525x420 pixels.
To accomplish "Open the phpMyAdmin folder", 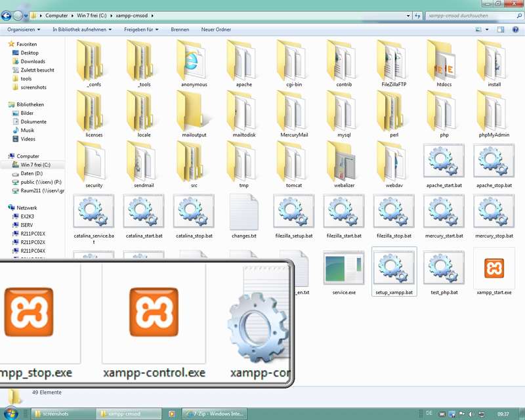I will pyautogui.click(x=494, y=114).
